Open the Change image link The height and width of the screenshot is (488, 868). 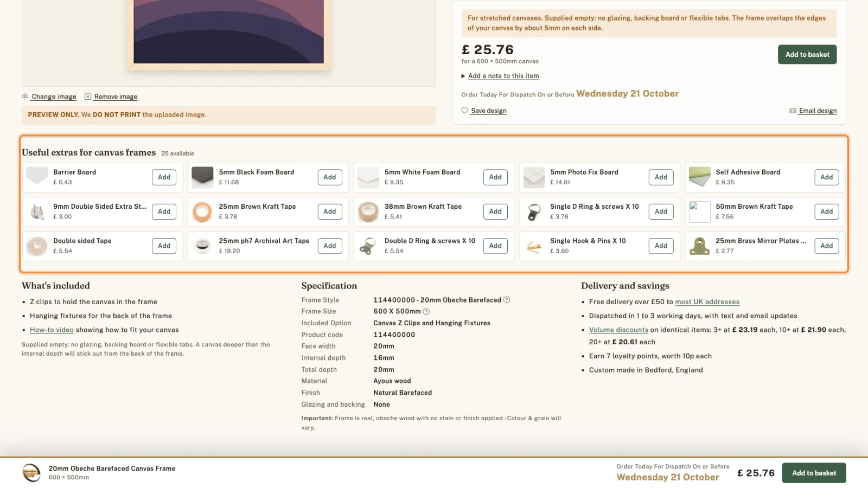pyautogui.click(x=54, y=97)
